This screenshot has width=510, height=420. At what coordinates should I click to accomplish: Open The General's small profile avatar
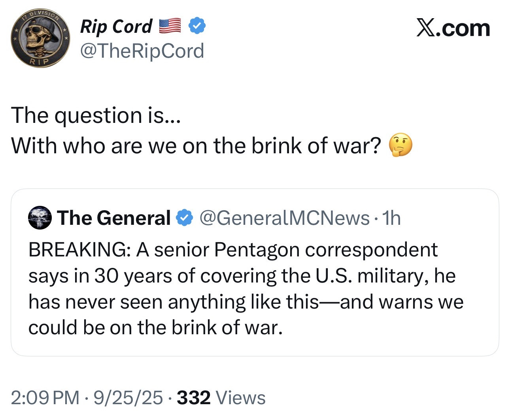(x=40, y=218)
